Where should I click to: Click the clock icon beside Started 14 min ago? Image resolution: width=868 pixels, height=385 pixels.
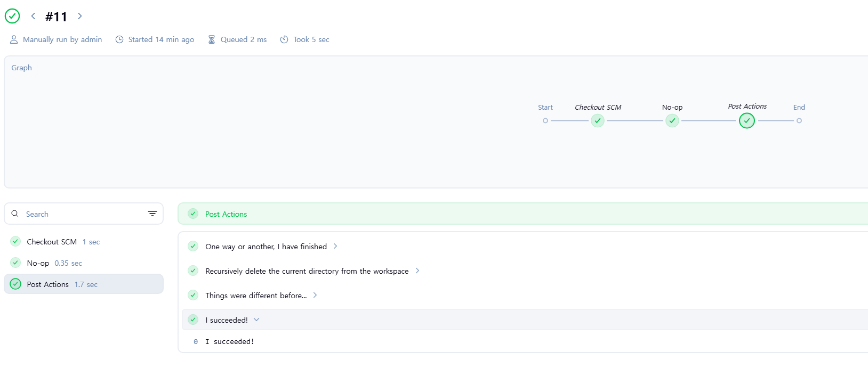point(119,39)
